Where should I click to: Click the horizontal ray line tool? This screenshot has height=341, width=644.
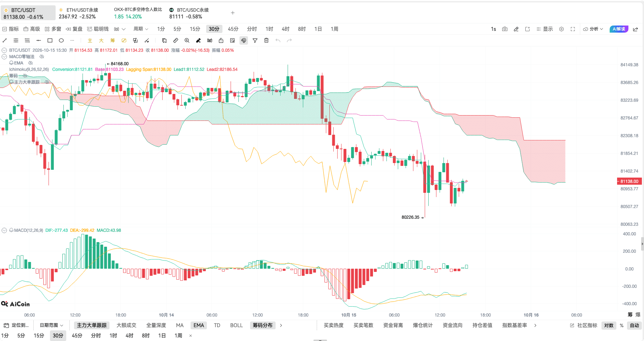tap(39, 40)
